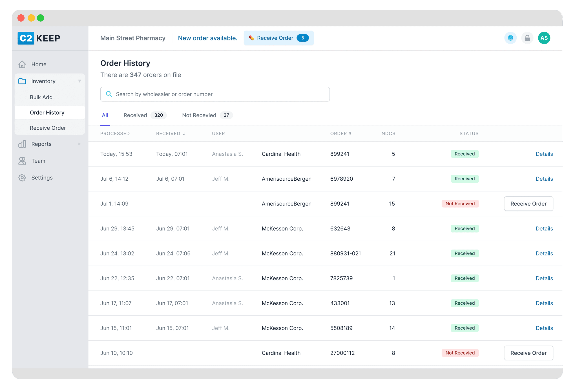Open the AS user avatar menu
575x392 pixels.
coord(544,38)
